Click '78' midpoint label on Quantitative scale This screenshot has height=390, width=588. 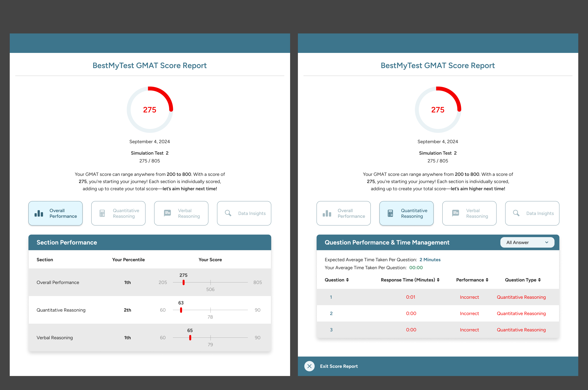(x=210, y=317)
